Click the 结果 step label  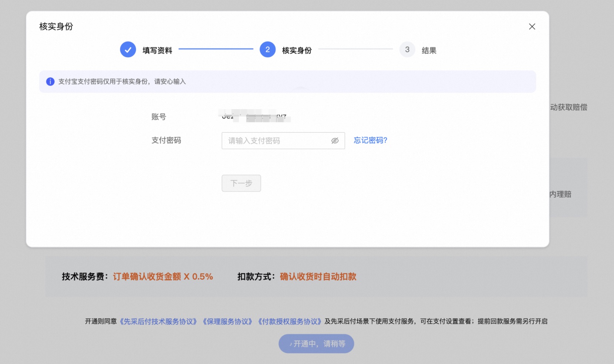click(x=429, y=50)
